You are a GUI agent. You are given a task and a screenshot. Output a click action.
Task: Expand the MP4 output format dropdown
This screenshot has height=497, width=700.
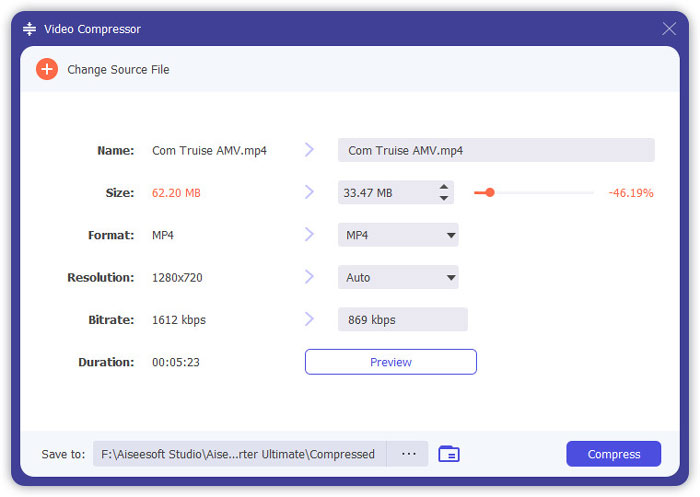(398, 235)
